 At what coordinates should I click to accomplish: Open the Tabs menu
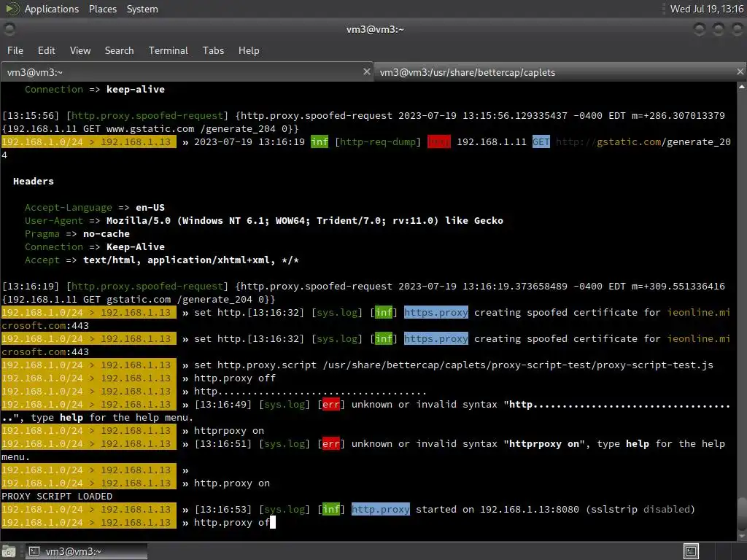[x=213, y=50]
